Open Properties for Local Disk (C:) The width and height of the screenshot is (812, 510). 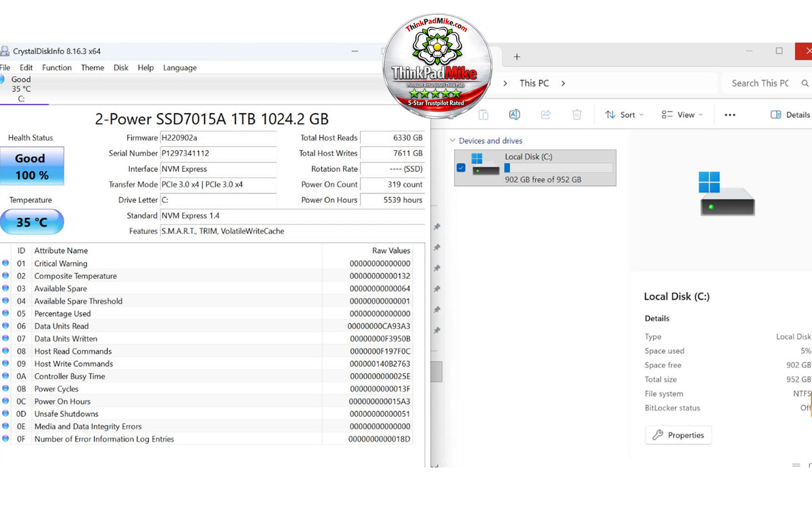coord(679,435)
